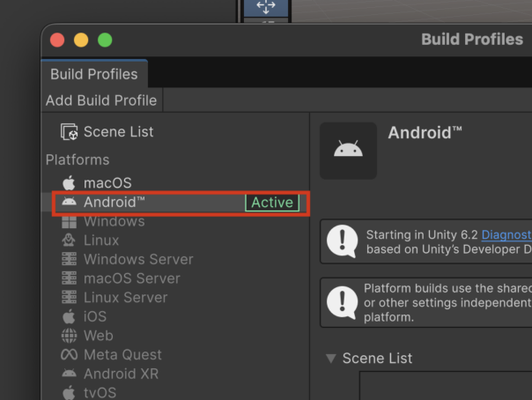Click the large Android robot thumbnail
This screenshot has width=532, height=400.
tap(348, 151)
